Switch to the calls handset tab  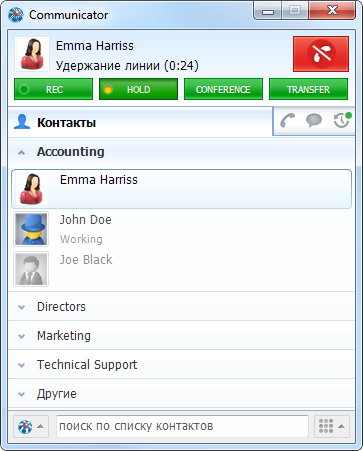click(x=287, y=121)
